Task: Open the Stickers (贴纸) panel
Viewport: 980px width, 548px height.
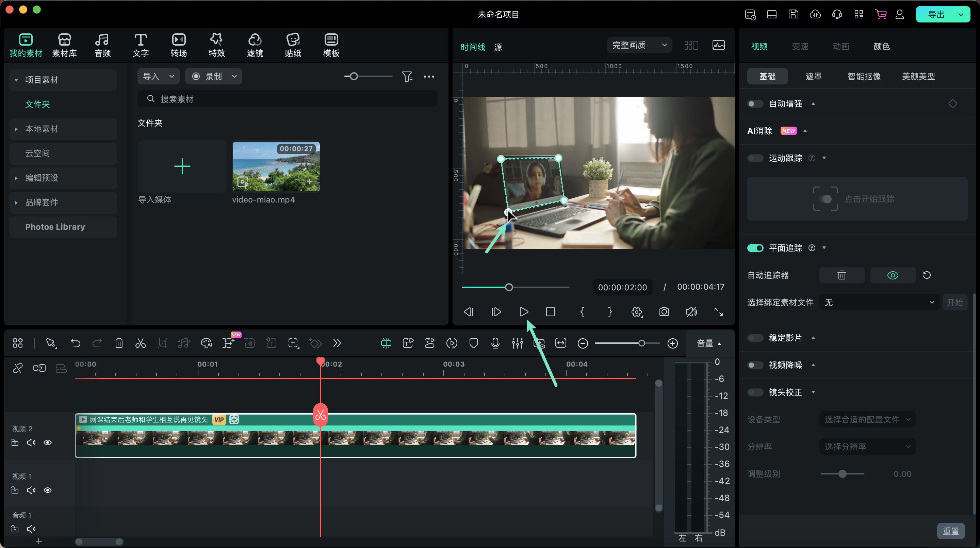Action: coord(293,45)
